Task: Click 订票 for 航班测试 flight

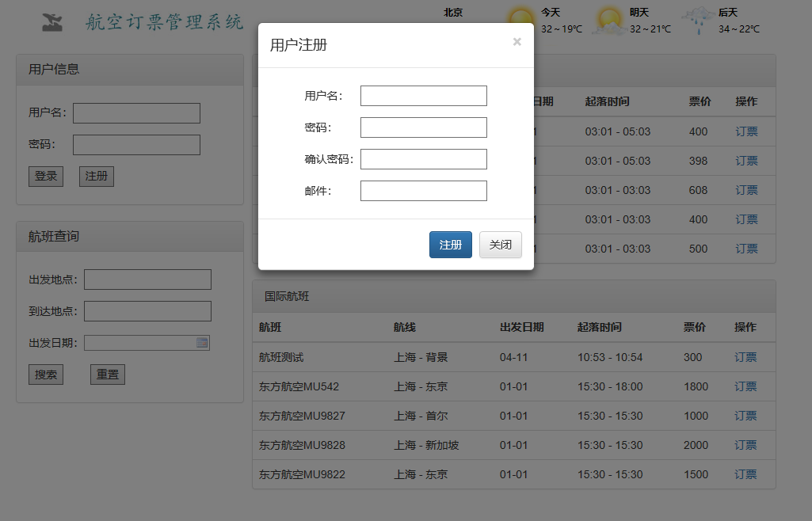Action: coord(745,358)
